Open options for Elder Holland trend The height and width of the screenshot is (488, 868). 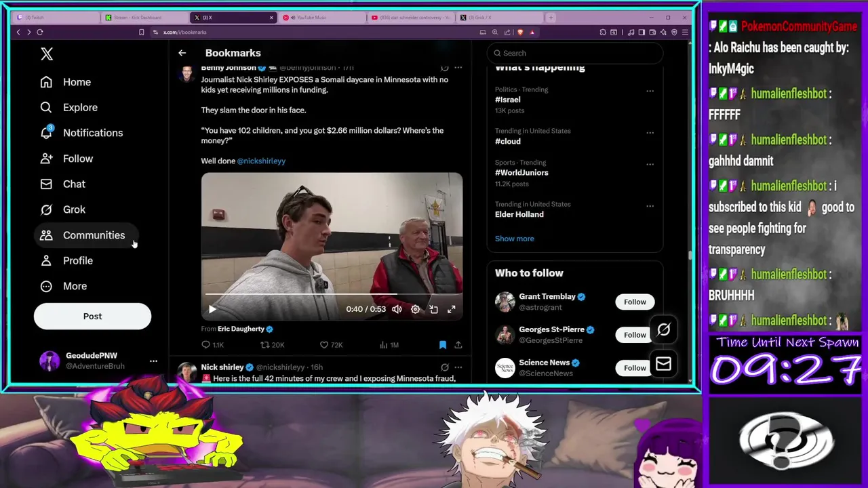tap(650, 205)
